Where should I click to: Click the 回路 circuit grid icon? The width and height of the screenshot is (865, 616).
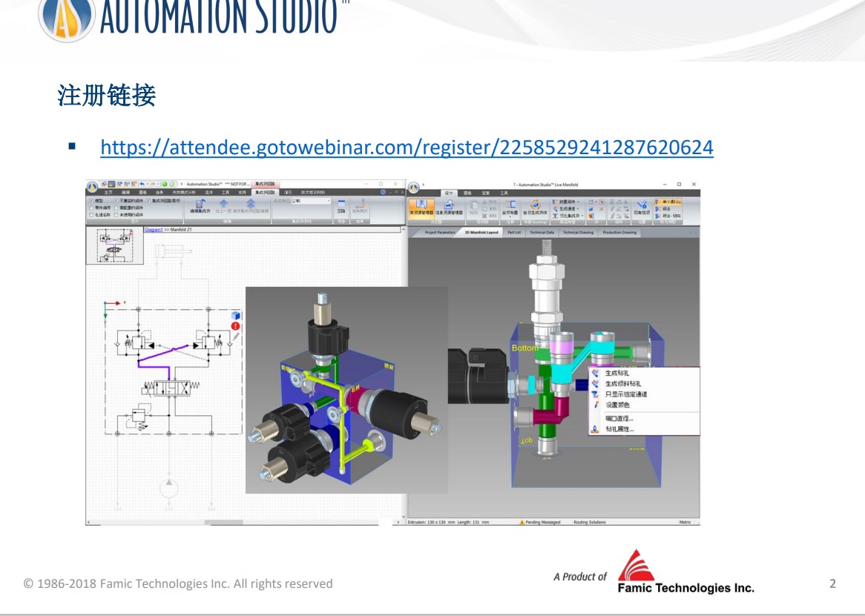[x=341, y=204]
